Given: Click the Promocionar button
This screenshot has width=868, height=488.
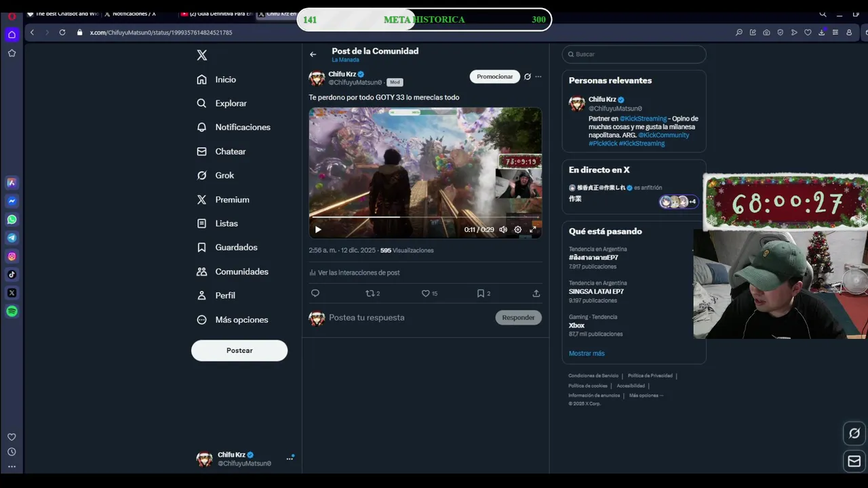Looking at the screenshot, I should click(x=494, y=77).
